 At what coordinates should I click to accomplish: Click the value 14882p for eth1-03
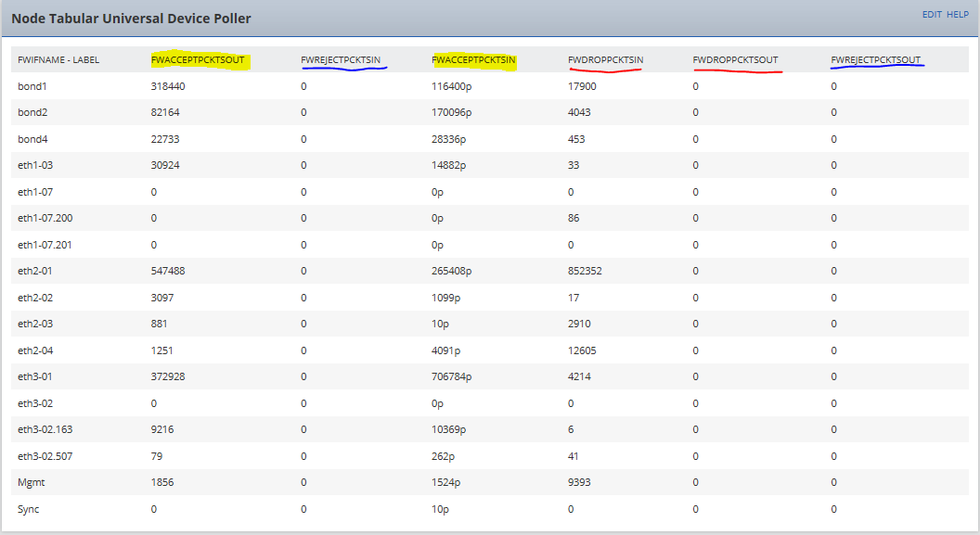448,165
